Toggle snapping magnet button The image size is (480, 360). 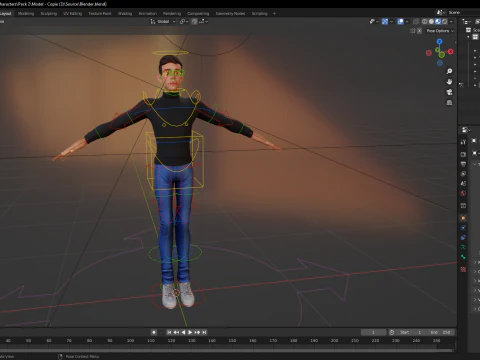coord(194,22)
